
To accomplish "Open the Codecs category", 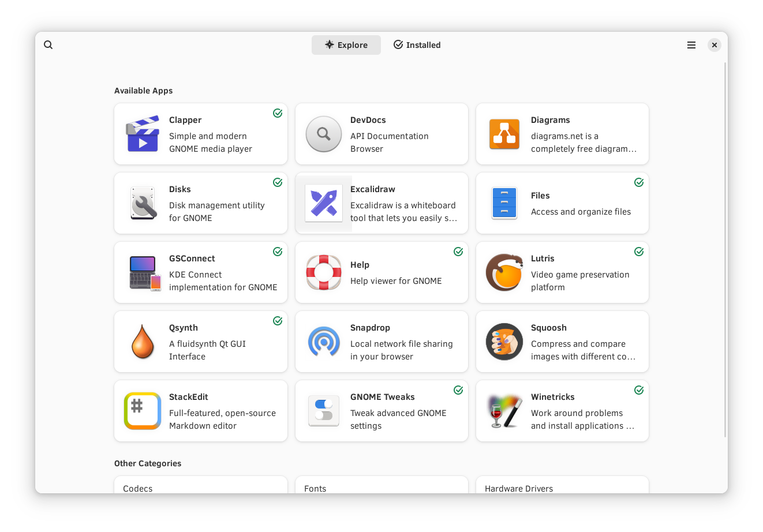I will tap(201, 485).
